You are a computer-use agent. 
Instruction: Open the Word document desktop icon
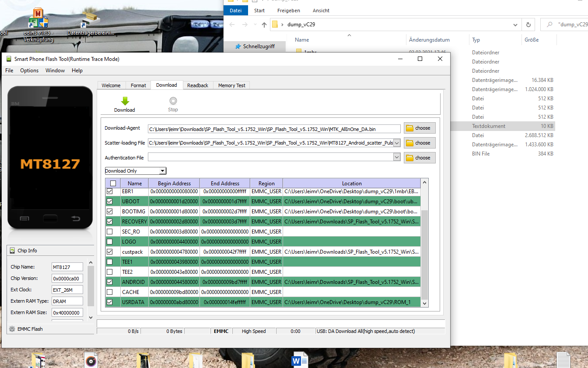tap(300, 361)
